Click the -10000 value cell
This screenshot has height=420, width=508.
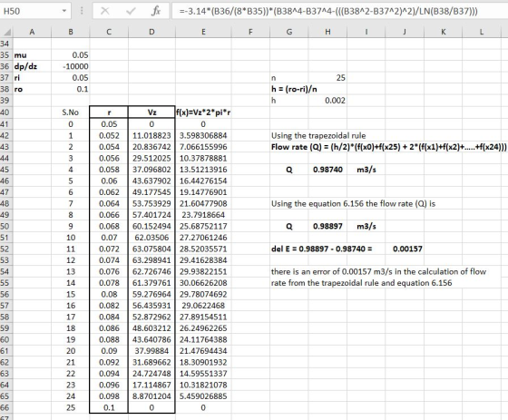[x=71, y=66]
